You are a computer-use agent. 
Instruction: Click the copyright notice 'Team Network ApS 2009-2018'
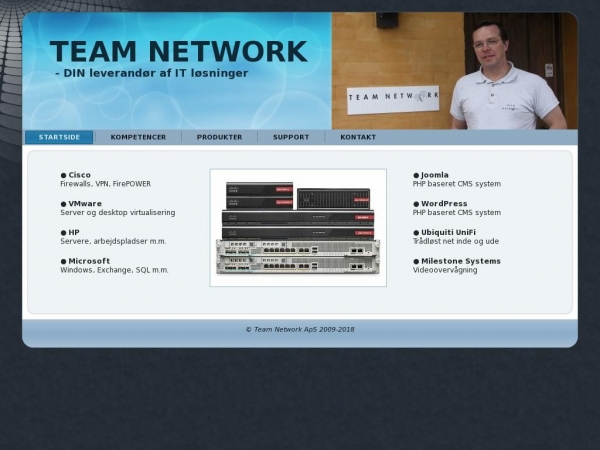300,329
